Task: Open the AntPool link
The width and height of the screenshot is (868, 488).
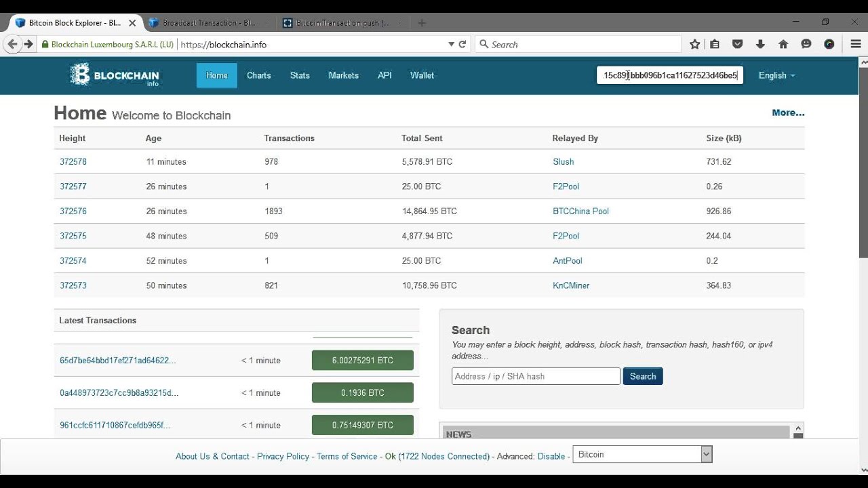Action: pos(568,261)
